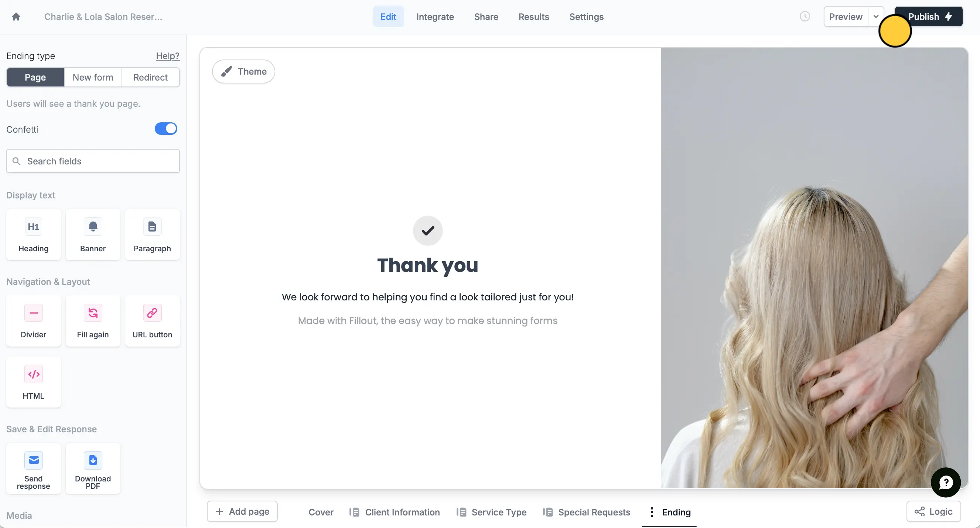
Task: Open the help chat bubble
Action: pos(945,482)
